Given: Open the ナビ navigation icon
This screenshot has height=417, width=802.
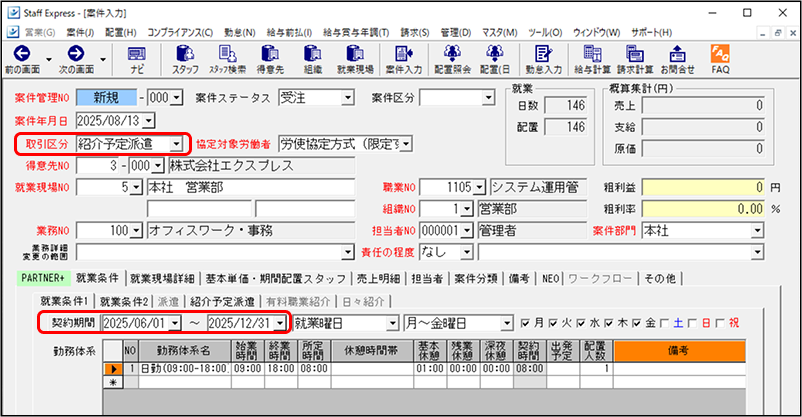Looking at the screenshot, I should [x=137, y=53].
